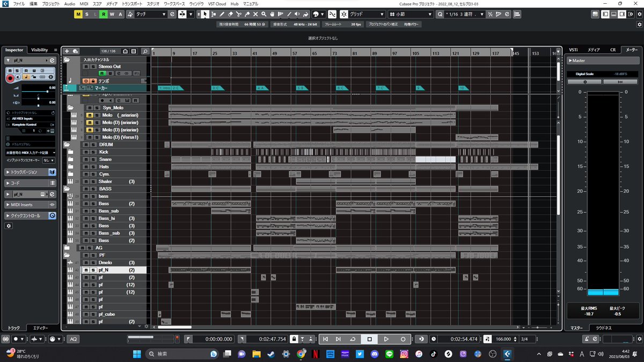Screen dimensions: 644x362
Task: Switch to the ラウドネス tab
Action: (x=603, y=328)
